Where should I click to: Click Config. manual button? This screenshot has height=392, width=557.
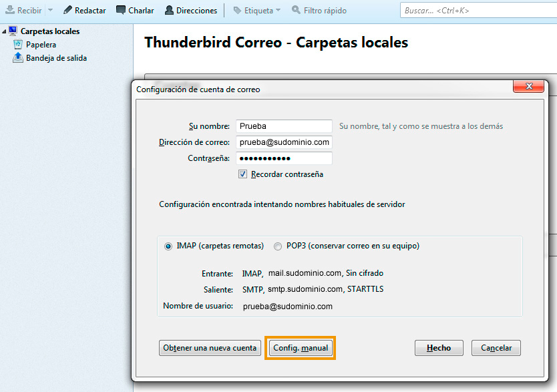point(301,348)
